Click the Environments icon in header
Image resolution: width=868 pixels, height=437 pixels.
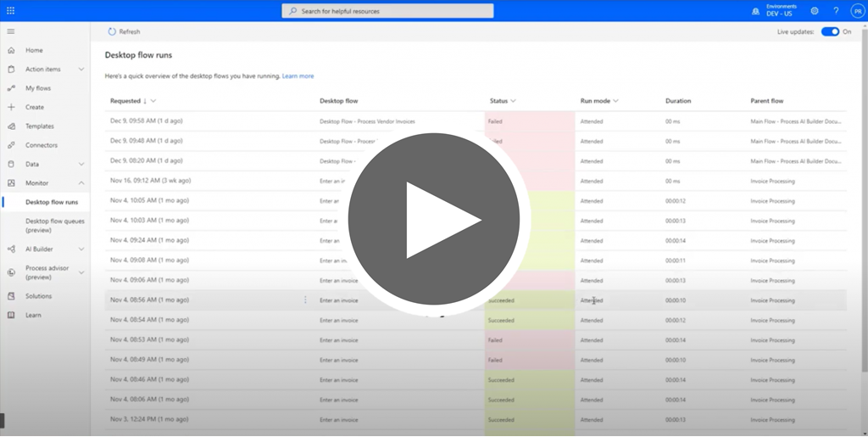tap(755, 11)
